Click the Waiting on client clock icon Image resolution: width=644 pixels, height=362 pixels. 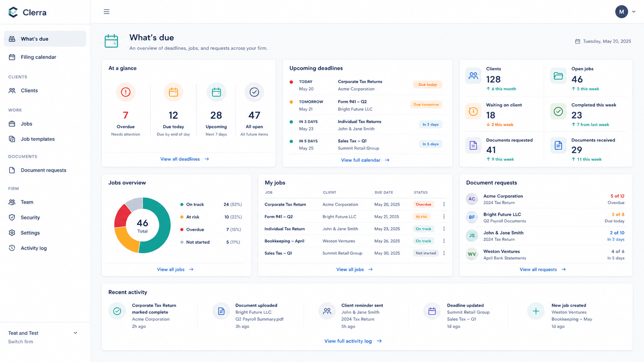point(473,112)
